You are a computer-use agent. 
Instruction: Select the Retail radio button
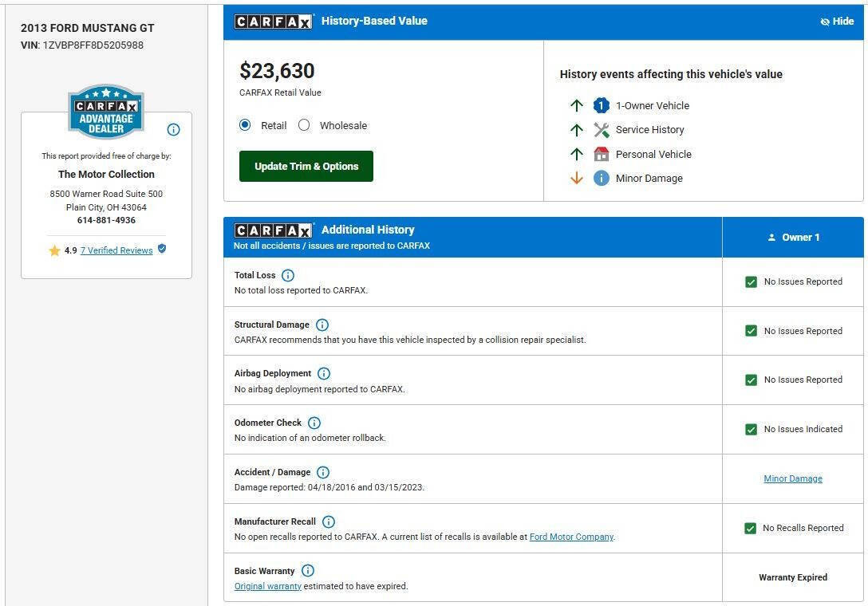[x=245, y=125]
